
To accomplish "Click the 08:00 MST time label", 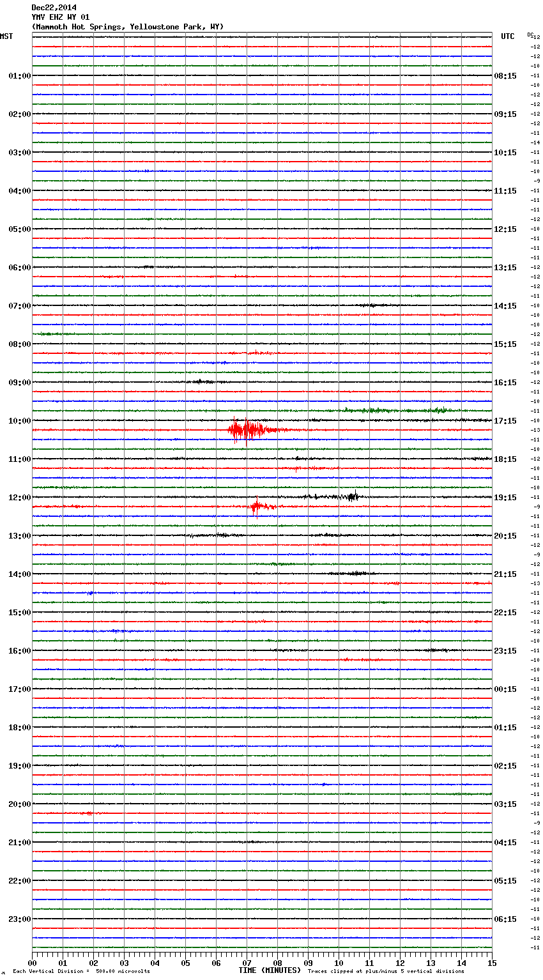I will pyautogui.click(x=20, y=344).
